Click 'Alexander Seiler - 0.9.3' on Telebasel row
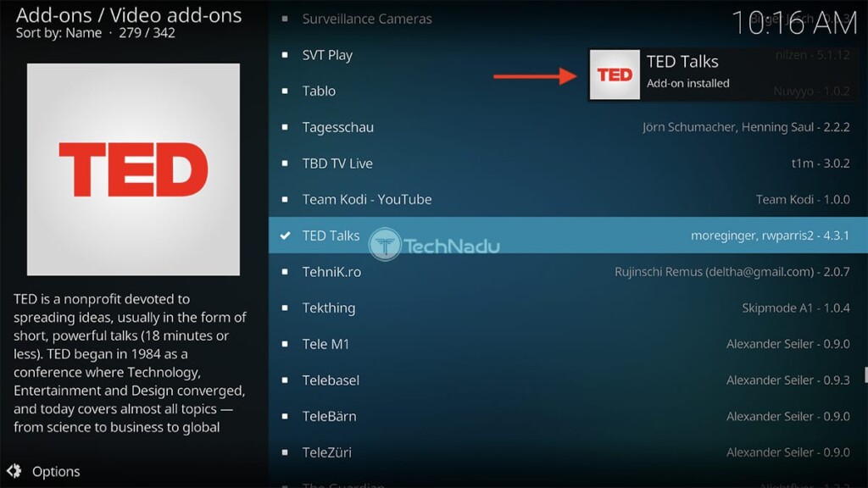Screen dimensions: 868x488 click(x=787, y=380)
